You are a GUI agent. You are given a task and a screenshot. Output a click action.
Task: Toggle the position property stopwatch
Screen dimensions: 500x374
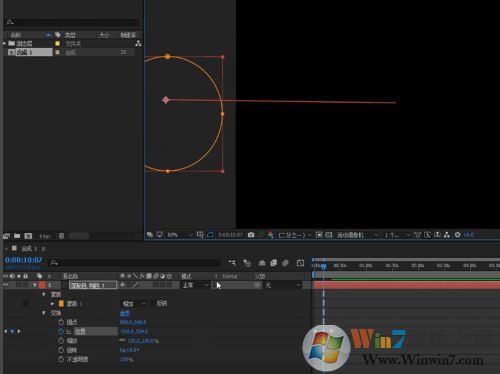click(61, 331)
